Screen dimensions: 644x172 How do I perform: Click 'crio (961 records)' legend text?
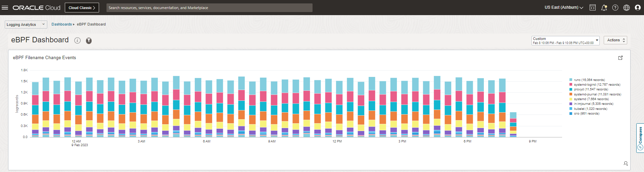[587, 114]
